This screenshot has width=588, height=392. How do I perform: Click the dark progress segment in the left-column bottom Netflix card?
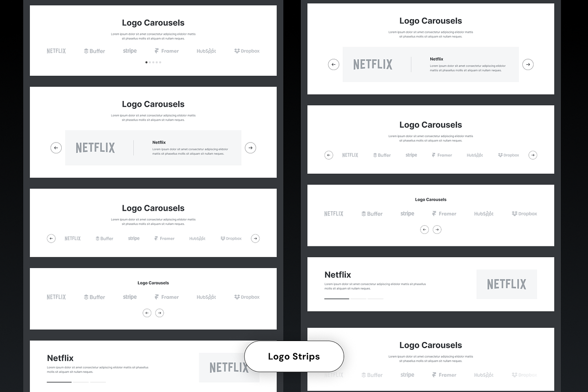coord(59,382)
